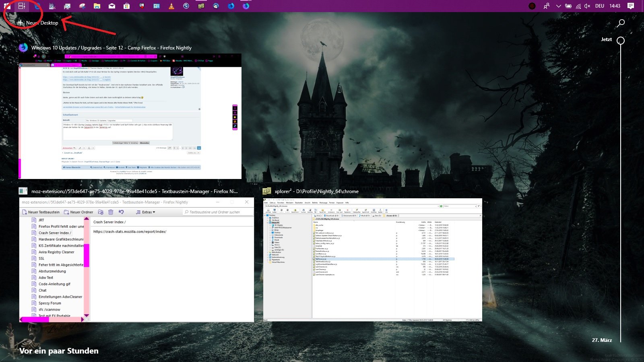Image resolution: width=644 pixels, height=362 pixels.
Task: Open File Explorer from the taskbar
Action: (x=97, y=6)
